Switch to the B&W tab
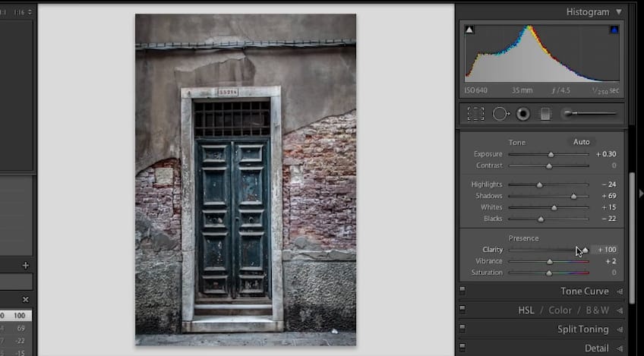 [597, 310]
